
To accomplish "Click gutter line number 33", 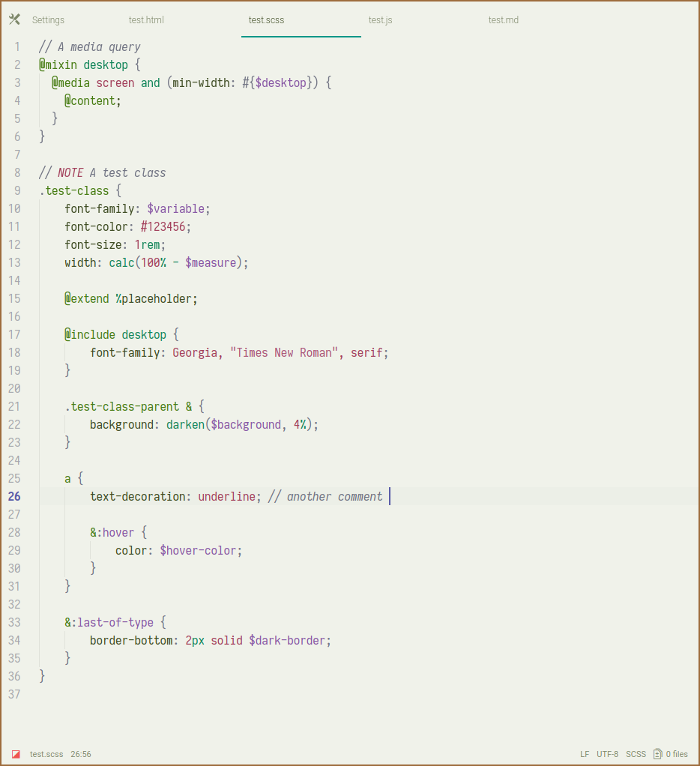I will (14, 622).
